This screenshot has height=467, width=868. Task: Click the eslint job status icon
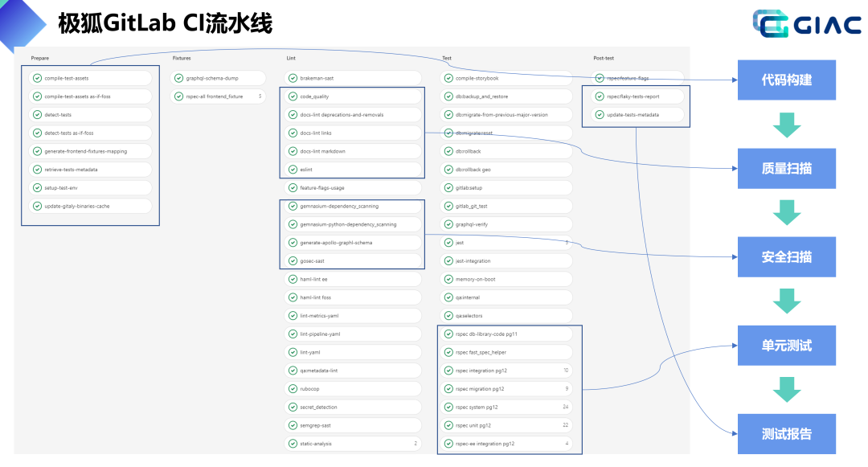pyautogui.click(x=293, y=170)
